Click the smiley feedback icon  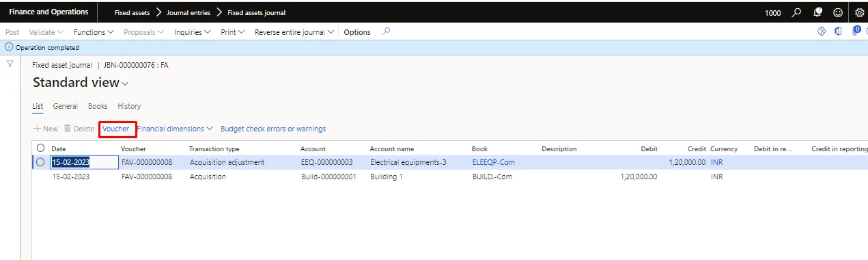click(839, 12)
